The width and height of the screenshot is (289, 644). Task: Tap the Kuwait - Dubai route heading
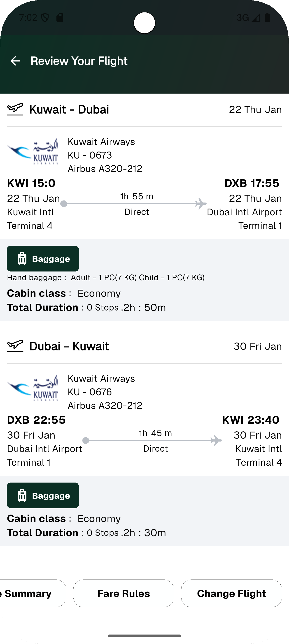click(69, 110)
